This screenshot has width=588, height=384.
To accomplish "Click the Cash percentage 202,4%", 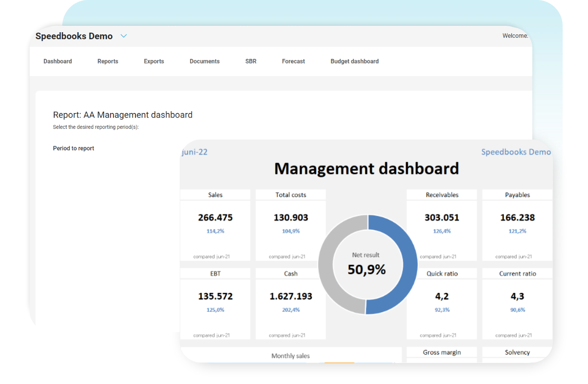I will point(291,310).
